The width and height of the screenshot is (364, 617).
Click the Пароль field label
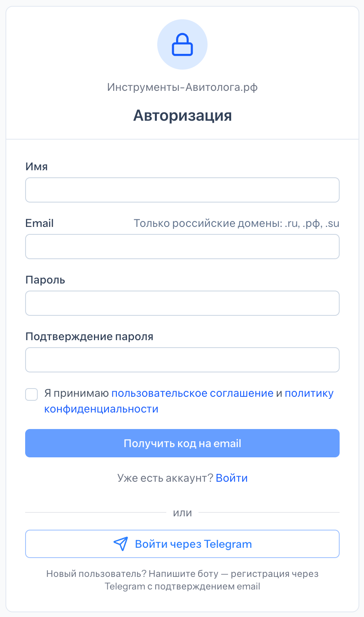pyautogui.click(x=45, y=280)
